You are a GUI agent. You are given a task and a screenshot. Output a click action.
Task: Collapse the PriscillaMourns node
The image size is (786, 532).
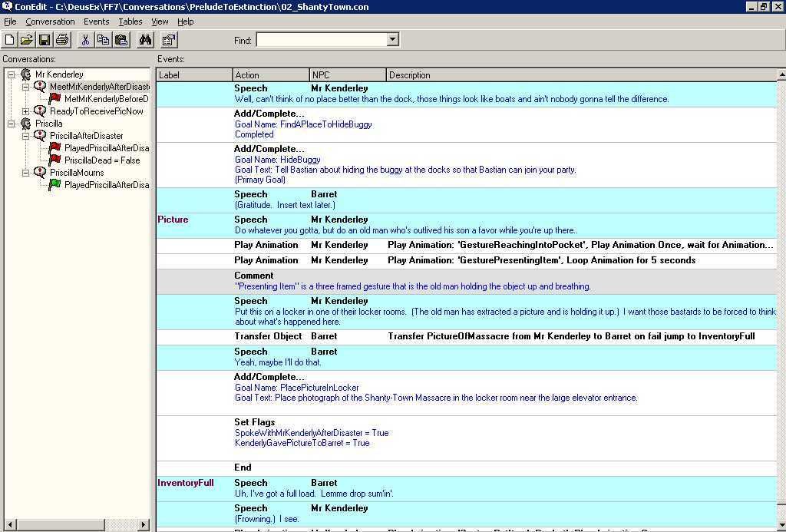pos(25,173)
